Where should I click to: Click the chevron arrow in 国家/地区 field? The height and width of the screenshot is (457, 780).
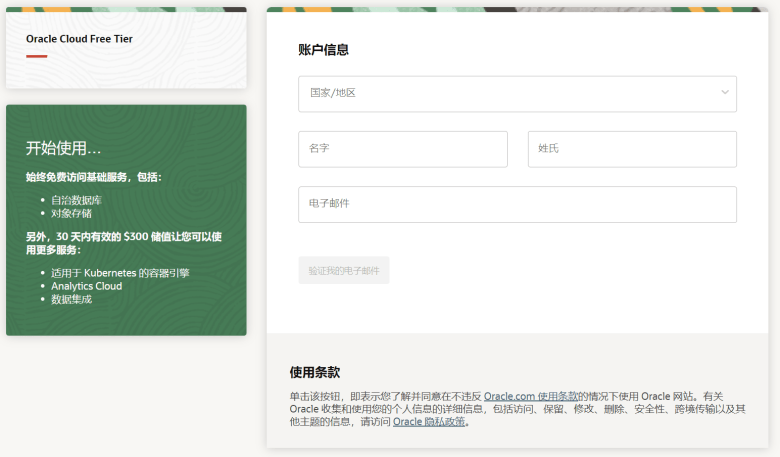click(725, 92)
